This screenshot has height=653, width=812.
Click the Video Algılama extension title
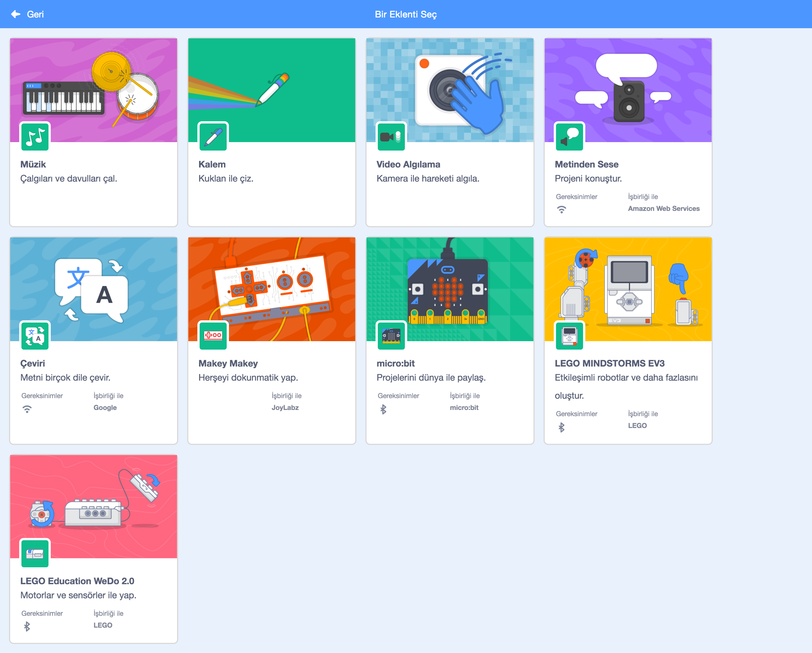pyautogui.click(x=408, y=164)
